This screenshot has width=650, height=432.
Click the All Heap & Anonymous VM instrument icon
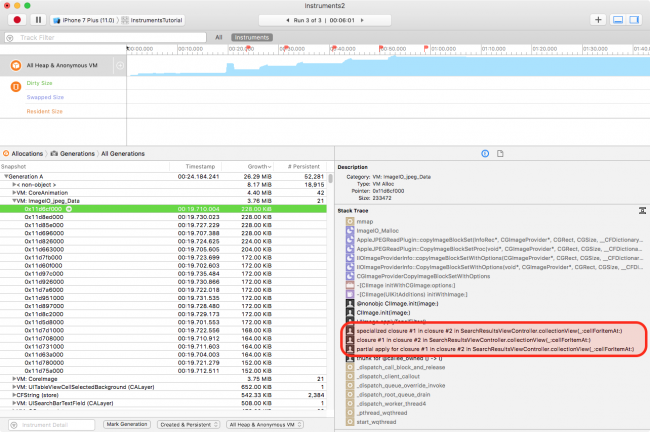tap(17, 65)
